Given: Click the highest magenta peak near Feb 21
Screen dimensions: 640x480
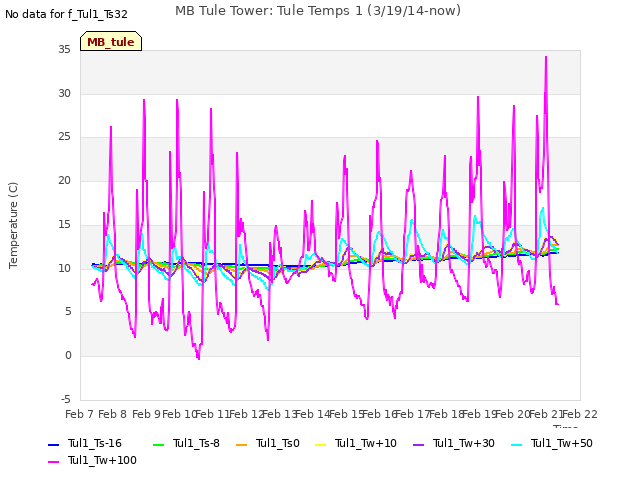Looking at the screenshot, I should (x=546, y=58).
